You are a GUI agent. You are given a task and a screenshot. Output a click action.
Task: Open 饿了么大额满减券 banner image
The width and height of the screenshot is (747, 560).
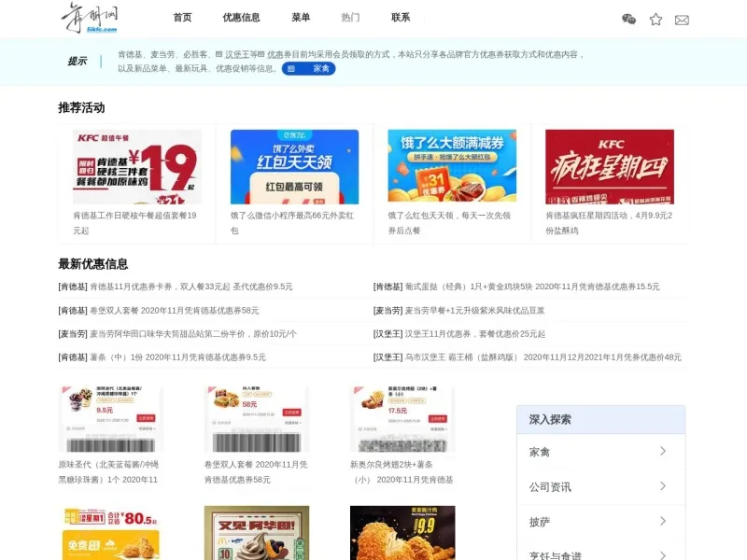click(x=452, y=166)
